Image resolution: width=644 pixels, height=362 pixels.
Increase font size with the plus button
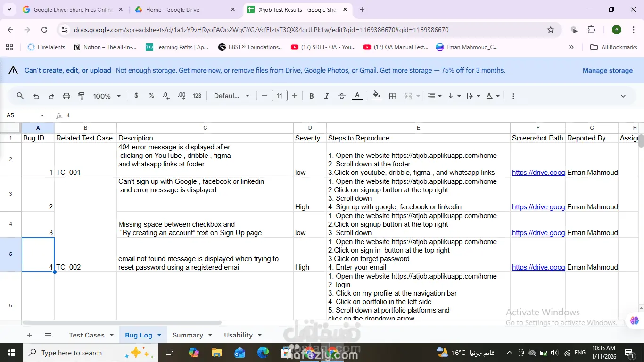[295, 96]
